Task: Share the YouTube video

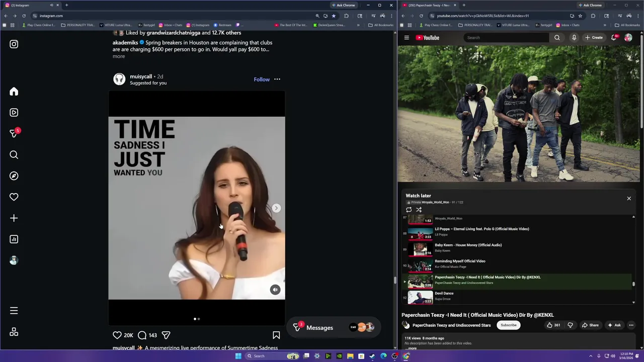Action: [x=591, y=325]
